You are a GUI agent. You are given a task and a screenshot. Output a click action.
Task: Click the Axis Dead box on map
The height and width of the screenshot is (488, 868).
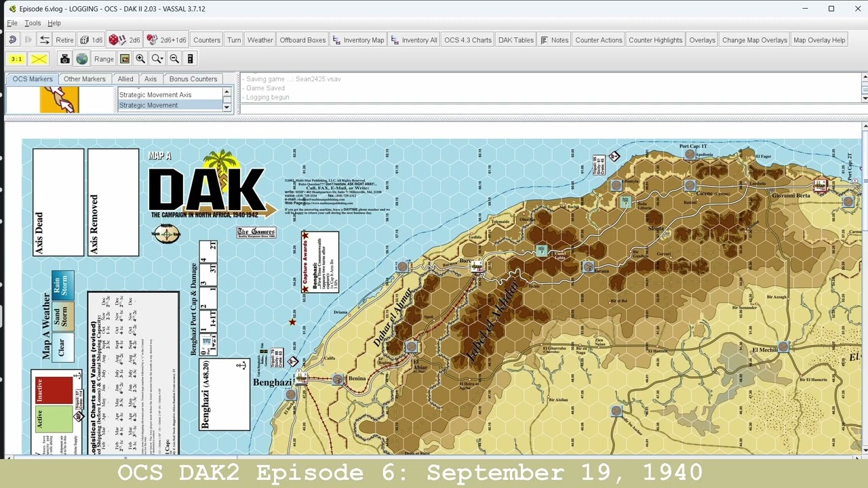[58, 203]
